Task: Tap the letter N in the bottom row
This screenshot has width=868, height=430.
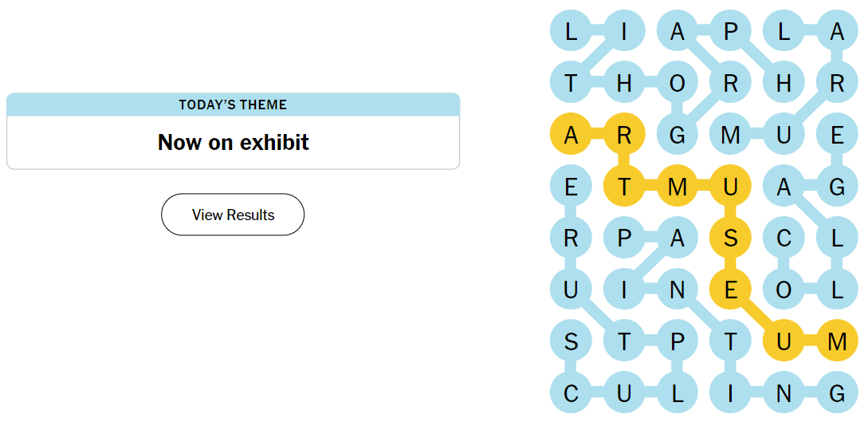Action: coord(784,393)
